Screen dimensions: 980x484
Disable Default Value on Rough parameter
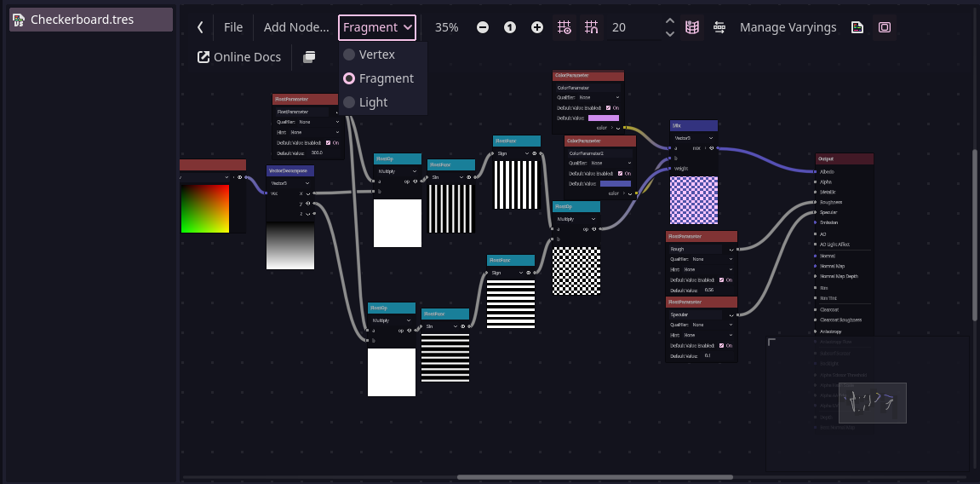point(723,279)
